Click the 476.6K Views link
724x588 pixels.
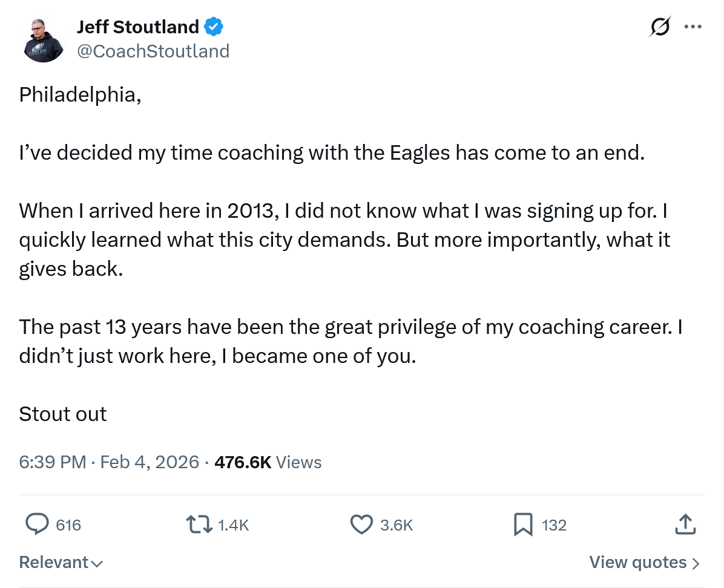pos(265,462)
